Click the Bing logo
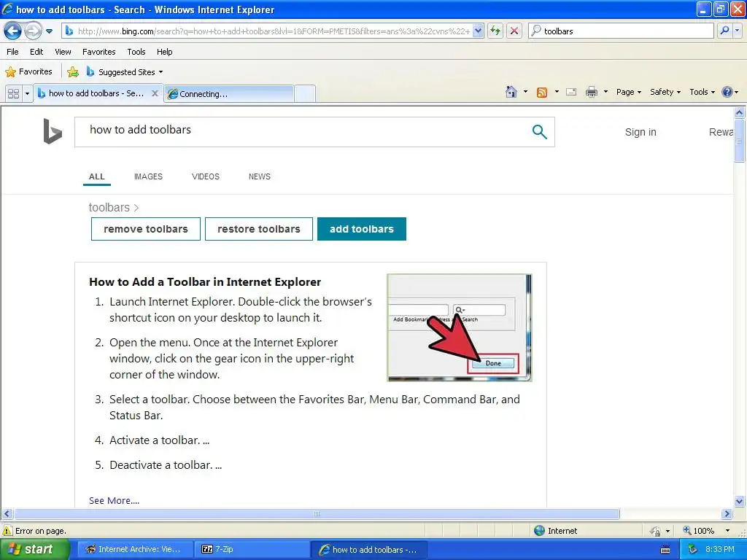The image size is (747, 560). 53,131
